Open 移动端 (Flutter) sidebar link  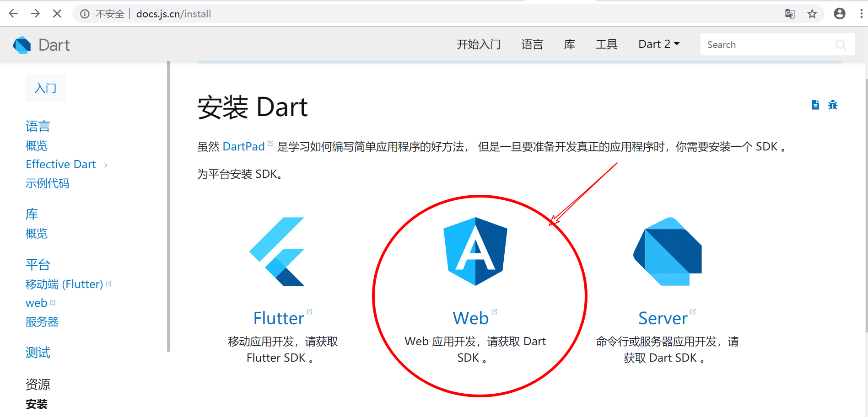click(x=69, y=284)
